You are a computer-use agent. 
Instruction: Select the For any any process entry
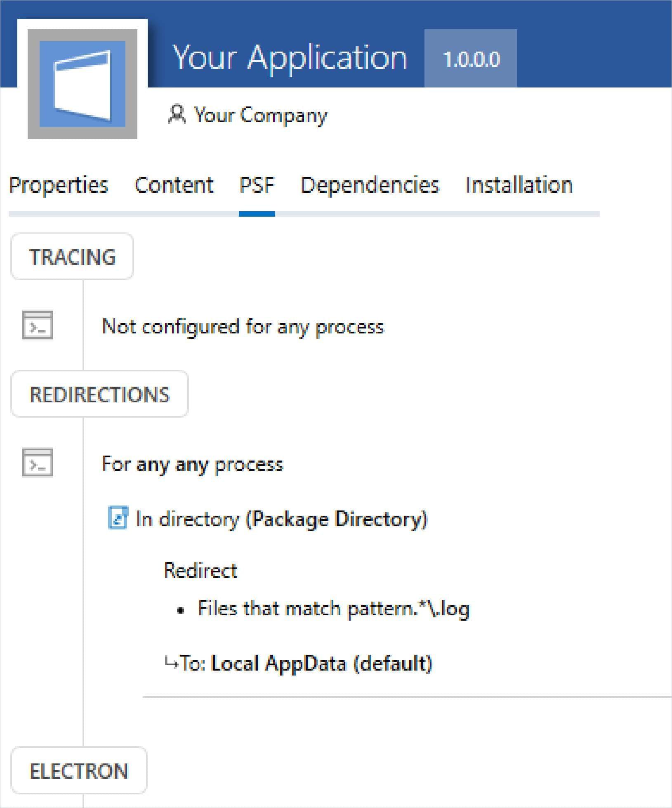point(192,464)
